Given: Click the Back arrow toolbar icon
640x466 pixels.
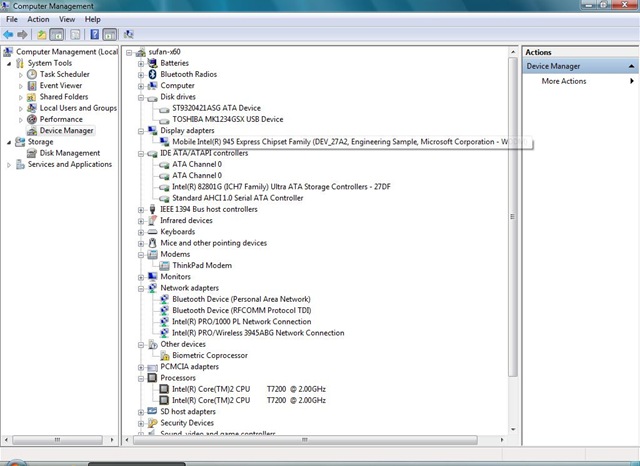Looking at the screenshot, I should click(8, 35).
